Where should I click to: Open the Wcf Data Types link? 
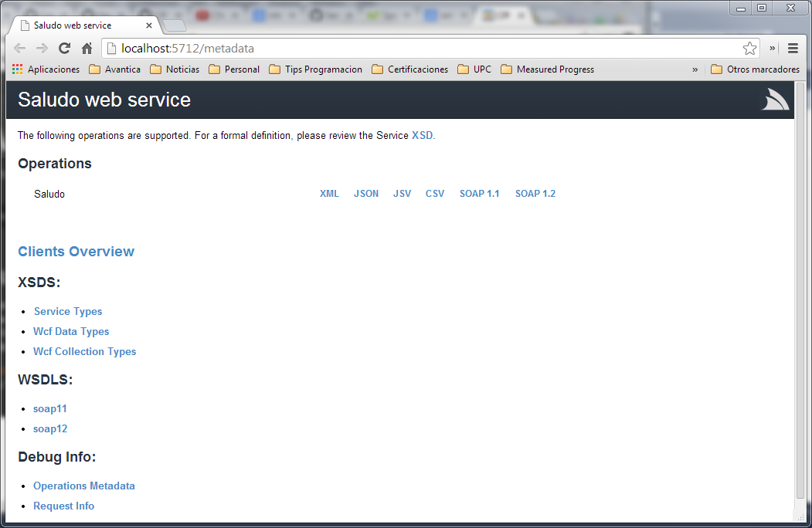[x=70, y=330]
